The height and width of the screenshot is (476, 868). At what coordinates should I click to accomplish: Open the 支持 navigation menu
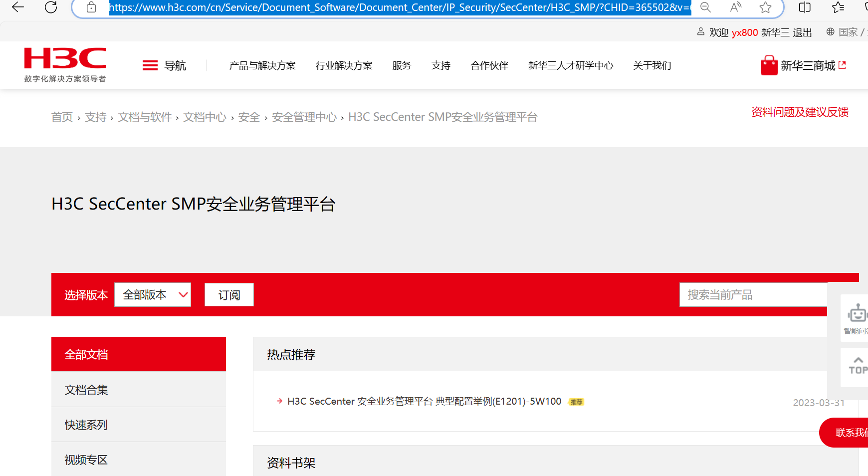[441, 65]
